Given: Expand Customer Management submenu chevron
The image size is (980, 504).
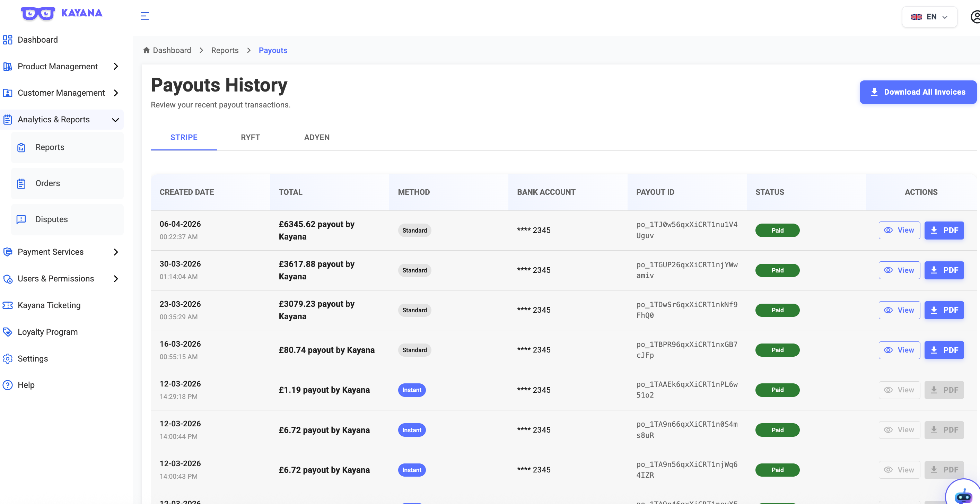Looking at the screenshot, I should [116, 93].
